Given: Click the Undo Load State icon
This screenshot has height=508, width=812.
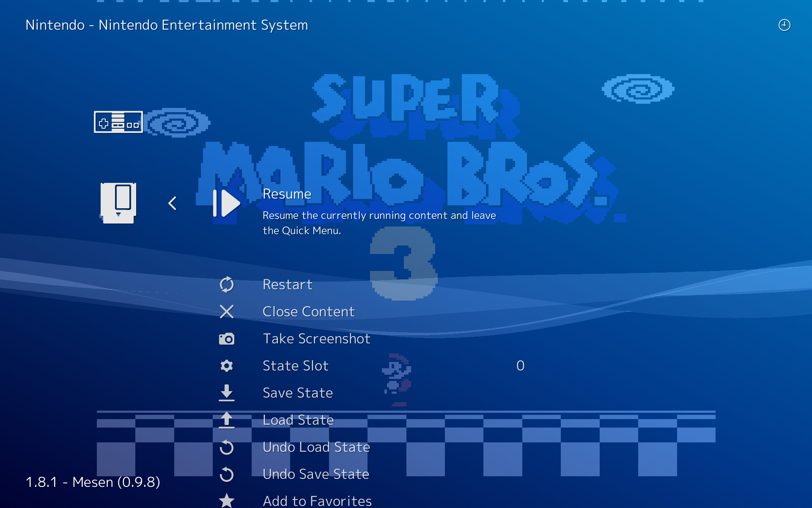Looking at the screenshot, I should 227,447.
